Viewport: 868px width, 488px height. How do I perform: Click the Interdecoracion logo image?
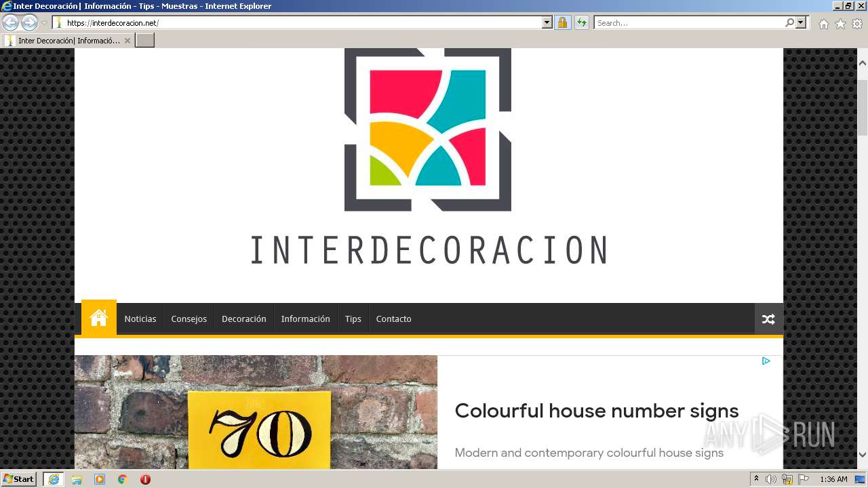[428, 157]
